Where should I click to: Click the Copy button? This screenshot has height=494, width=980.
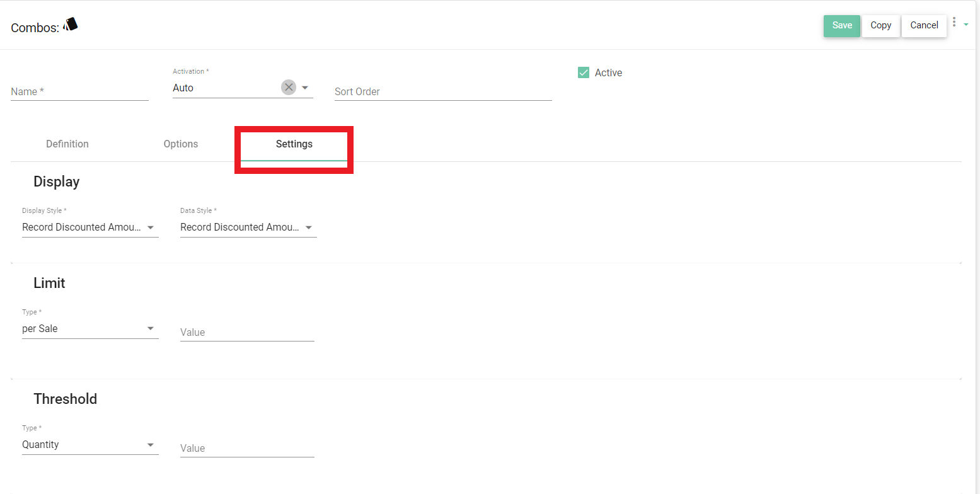[880, 26]
